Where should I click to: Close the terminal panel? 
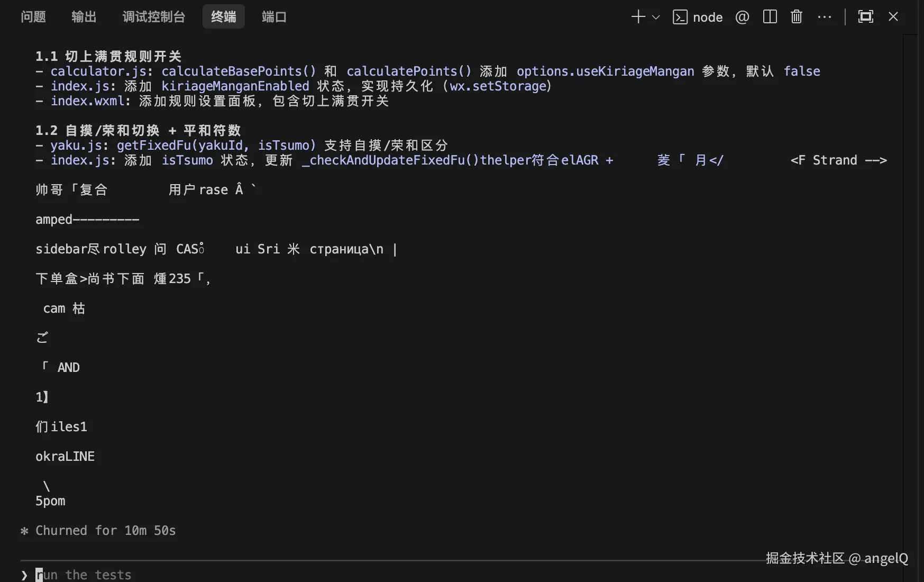pyautogui.click(x=893, y=16)
